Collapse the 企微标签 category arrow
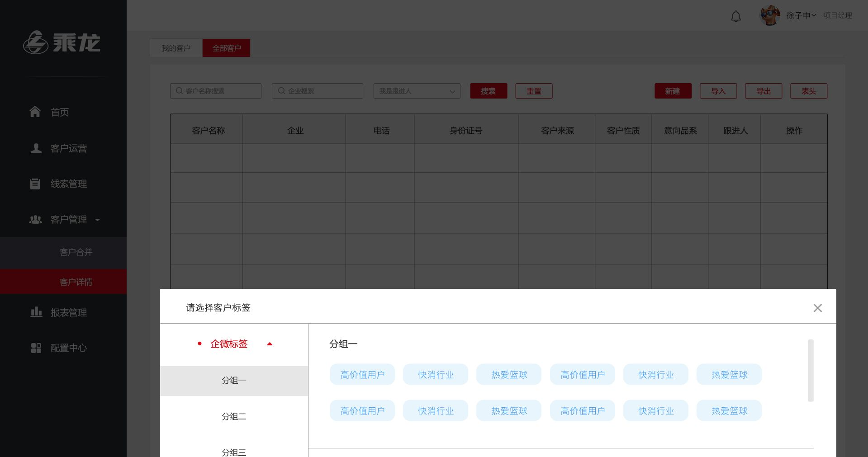868x457 pixels. click(270, 344)
